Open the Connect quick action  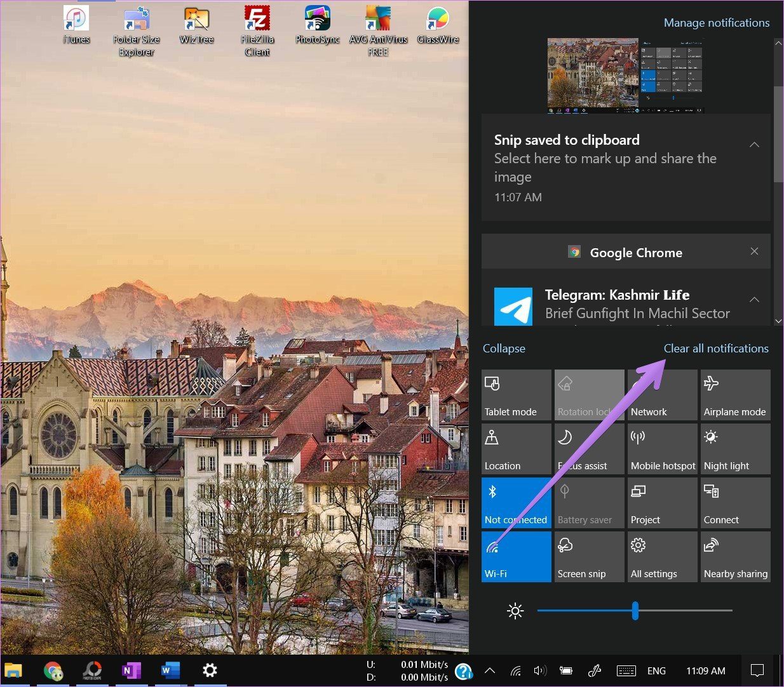point(735,503)
